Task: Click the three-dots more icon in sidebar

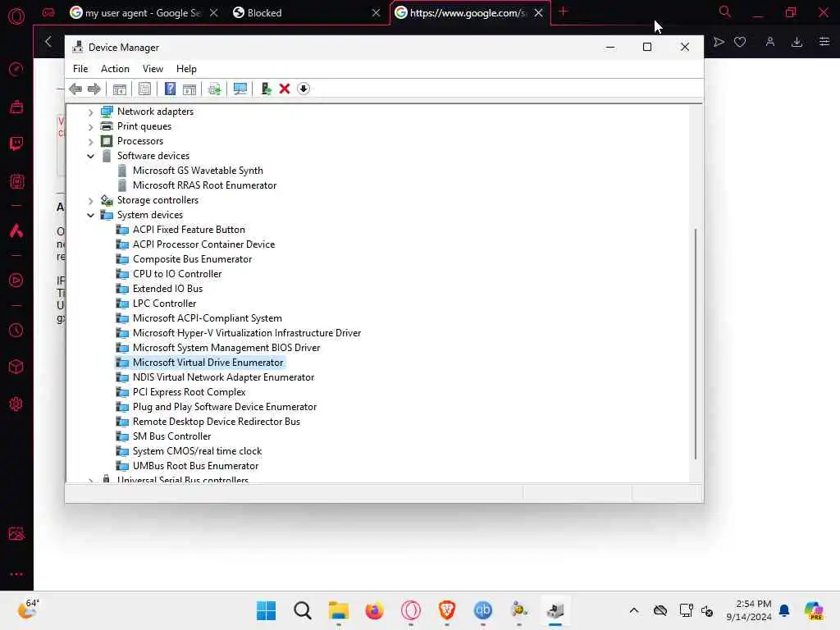Action: (16, 573)
